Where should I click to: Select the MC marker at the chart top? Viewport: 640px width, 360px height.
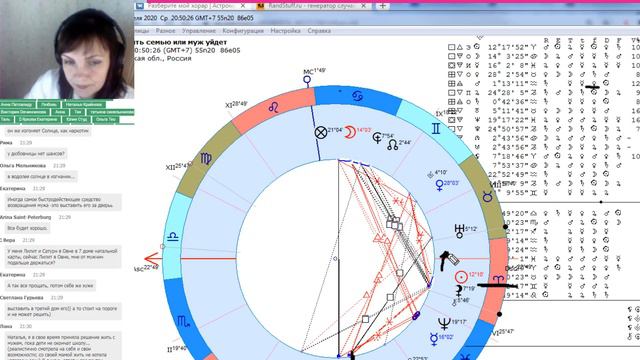pyautogui.click(x=307, y=80)
